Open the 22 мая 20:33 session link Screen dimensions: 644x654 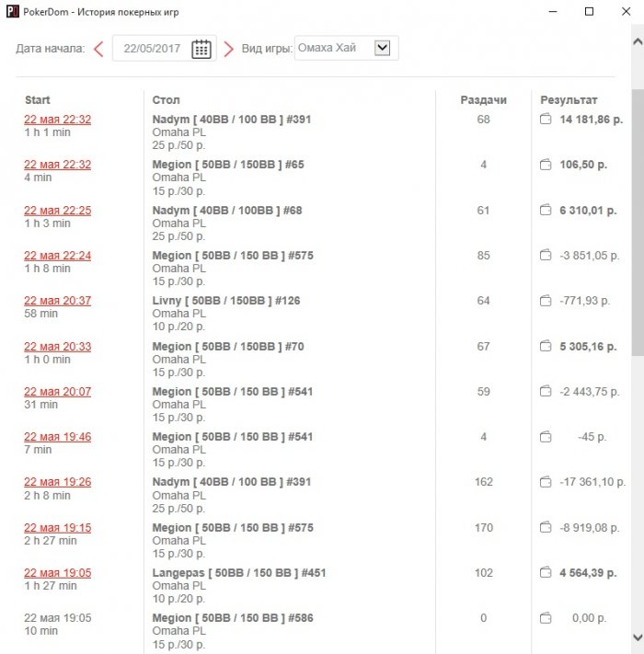pyautogui.click(x=58, y=346)
